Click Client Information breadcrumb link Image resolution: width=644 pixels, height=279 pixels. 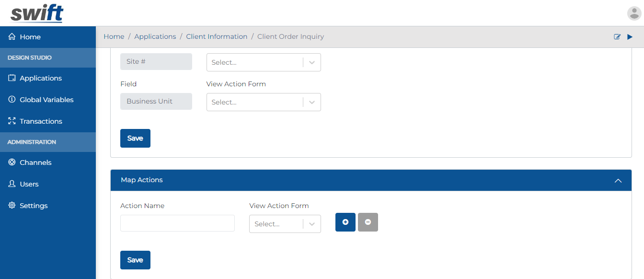(x=217, y=36)
